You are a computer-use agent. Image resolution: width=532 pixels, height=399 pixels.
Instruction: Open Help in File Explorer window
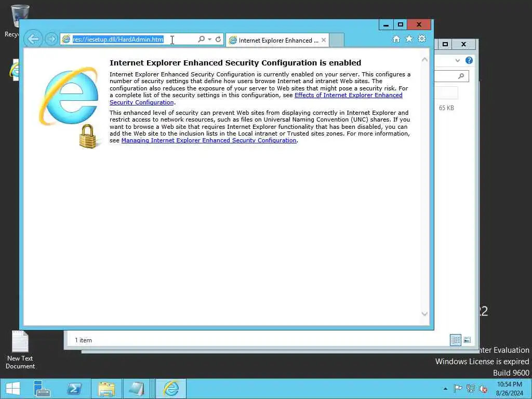tap(469, 60)
